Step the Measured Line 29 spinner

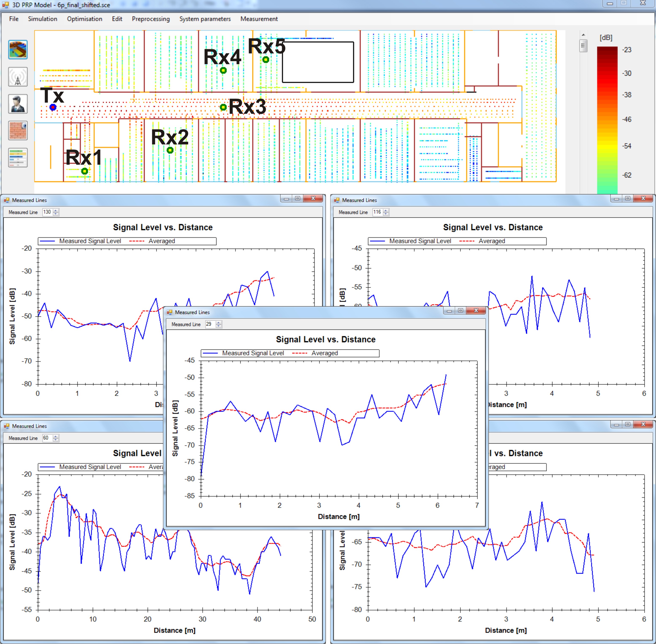pyautogui.click(x=219, y=324)
